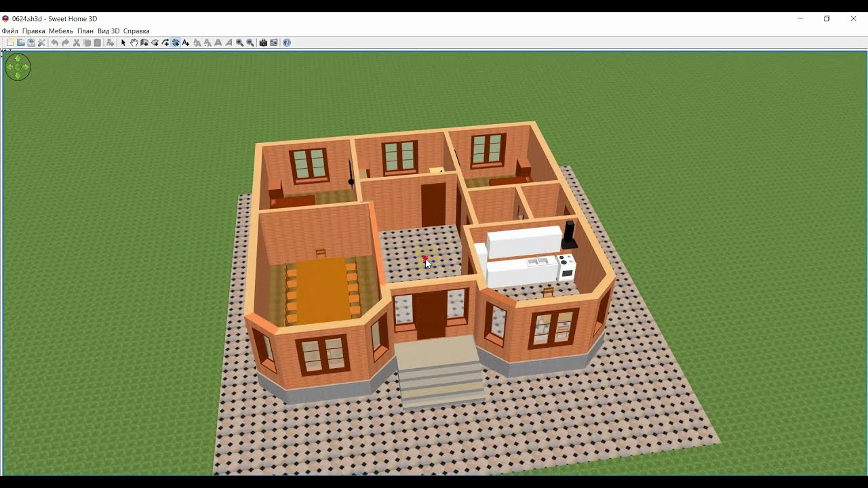The height and width of the screenshot is (488, 868).
Task: Click the front entrance door in 3D view
Action: [430, 314]
